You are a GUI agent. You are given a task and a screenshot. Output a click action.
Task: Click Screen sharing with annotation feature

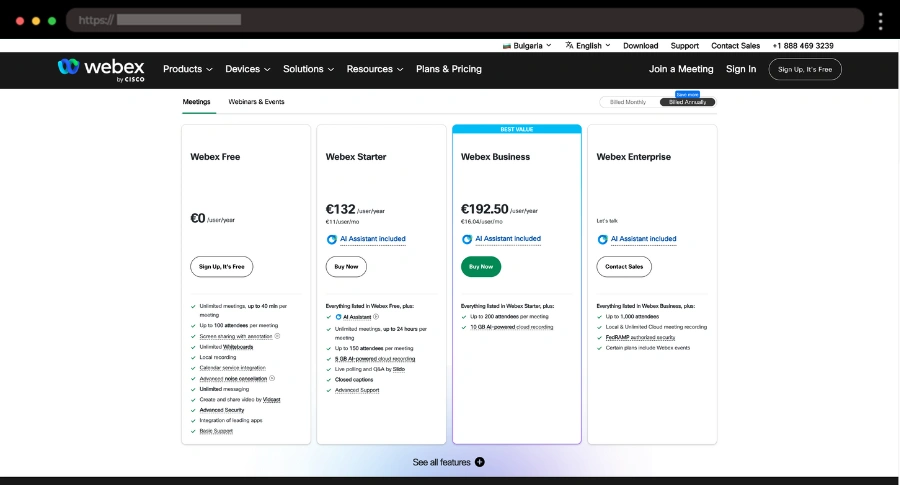(x=236, y=336)
